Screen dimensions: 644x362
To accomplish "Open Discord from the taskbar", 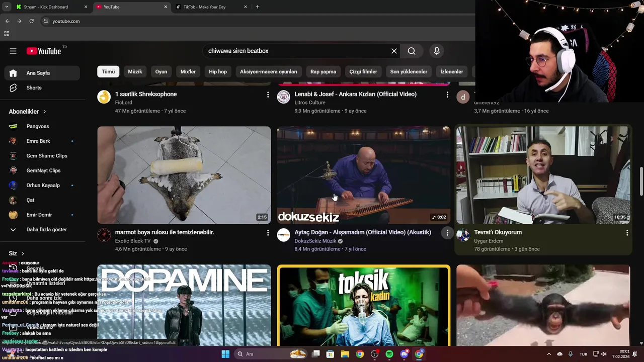I will 404,354.
